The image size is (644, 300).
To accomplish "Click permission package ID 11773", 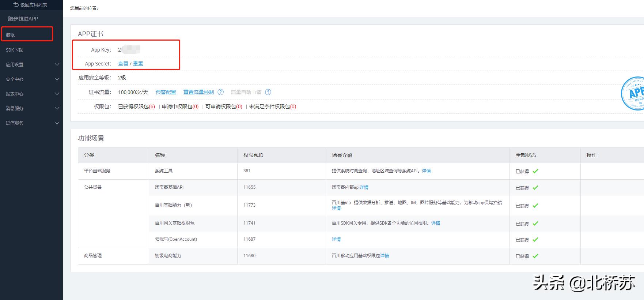I will pos(250,205).
